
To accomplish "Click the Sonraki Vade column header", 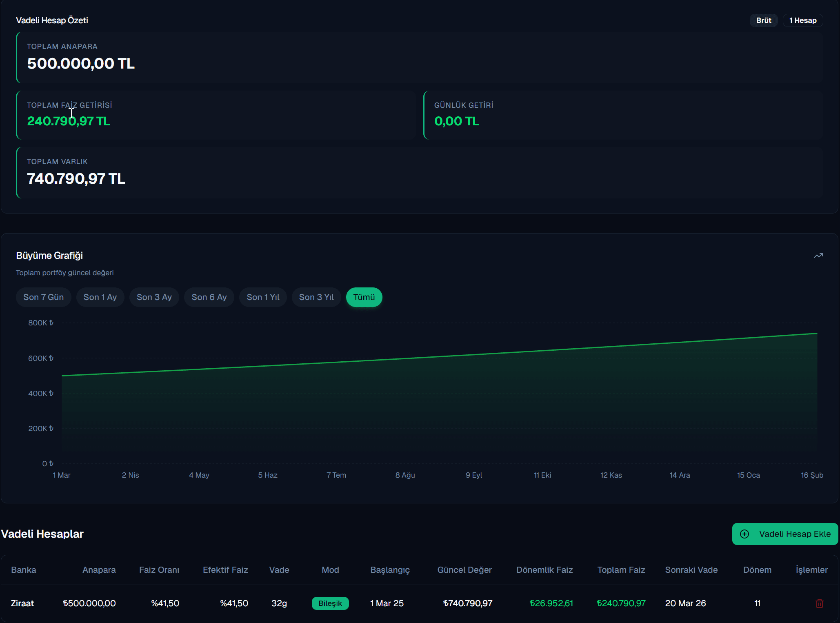I will (x=691, y=570).
